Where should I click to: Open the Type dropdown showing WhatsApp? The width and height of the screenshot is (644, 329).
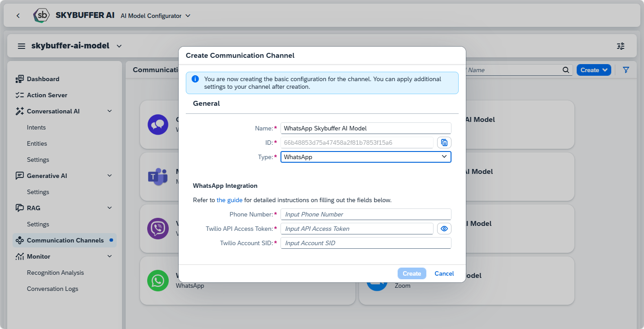(x=366, y=157)
